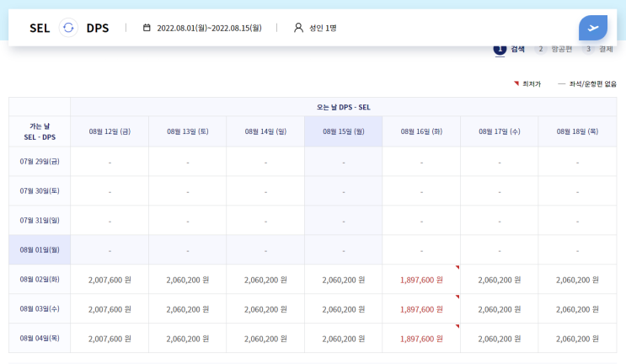Select 2,007,600 원 fare for 08월 02일, 08월 12일
Viewport: 626px width, 364px height.
110,280
